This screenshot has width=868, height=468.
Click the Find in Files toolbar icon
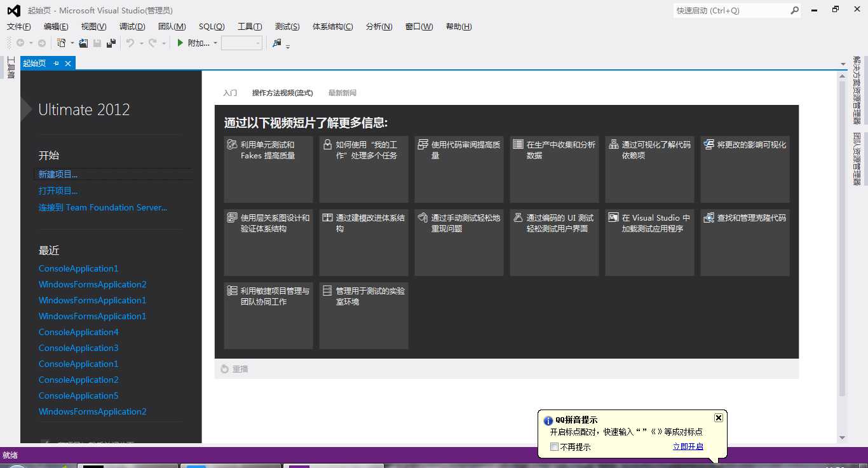pos(276,43)
